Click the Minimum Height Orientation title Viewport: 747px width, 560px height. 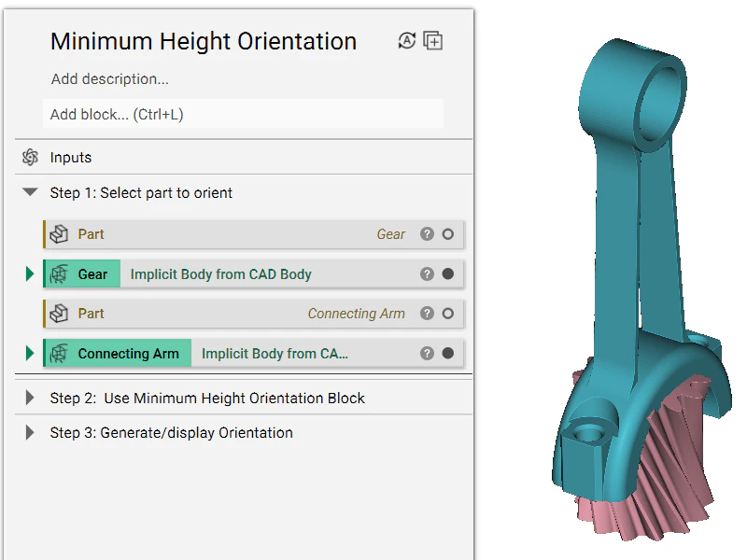click(x=204, y=41)
